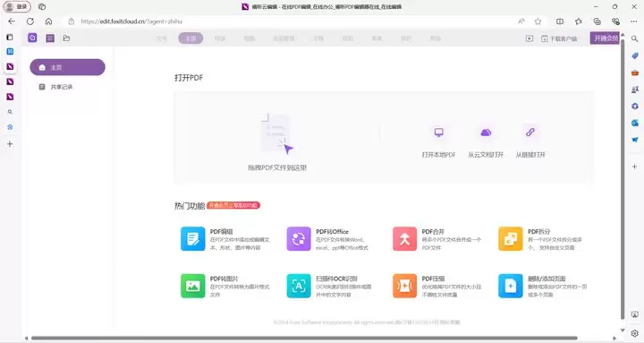The height and width of the screenshot is (343, 644).
Task: Select the PDF编辑 blue edit icon
Action: (x=192, y=238)
